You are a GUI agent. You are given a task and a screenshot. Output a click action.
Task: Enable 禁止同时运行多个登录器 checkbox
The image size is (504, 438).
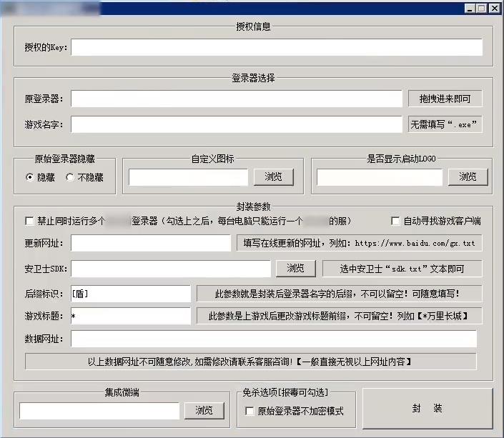[x=29, y=221]
